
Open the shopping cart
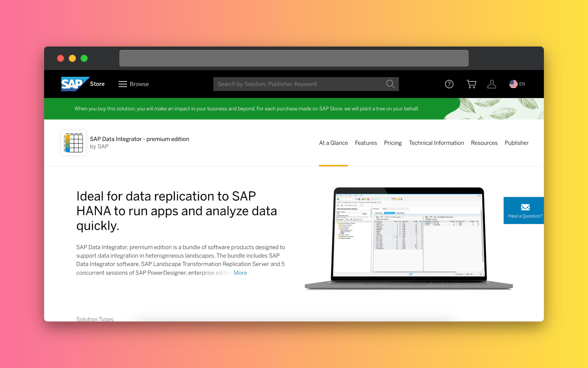471,84
